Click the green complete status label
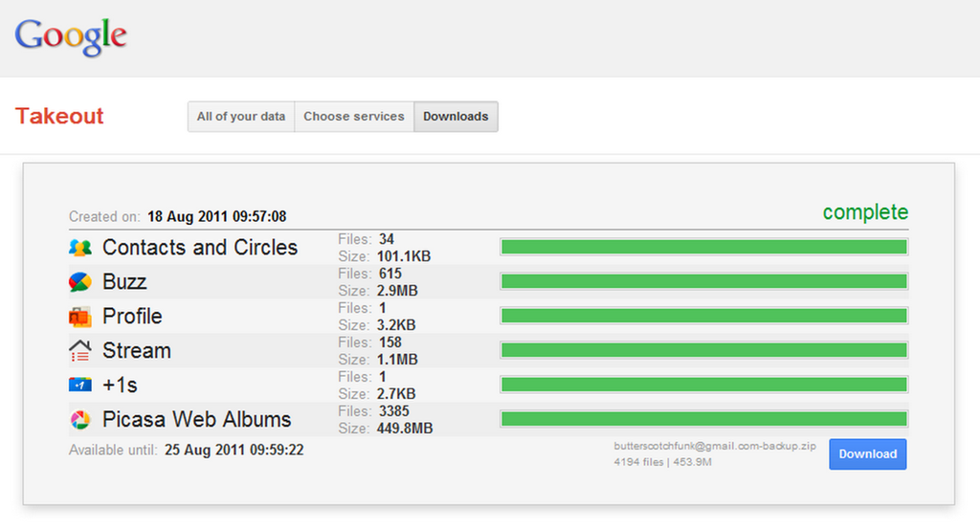 (x=865, y=212)
